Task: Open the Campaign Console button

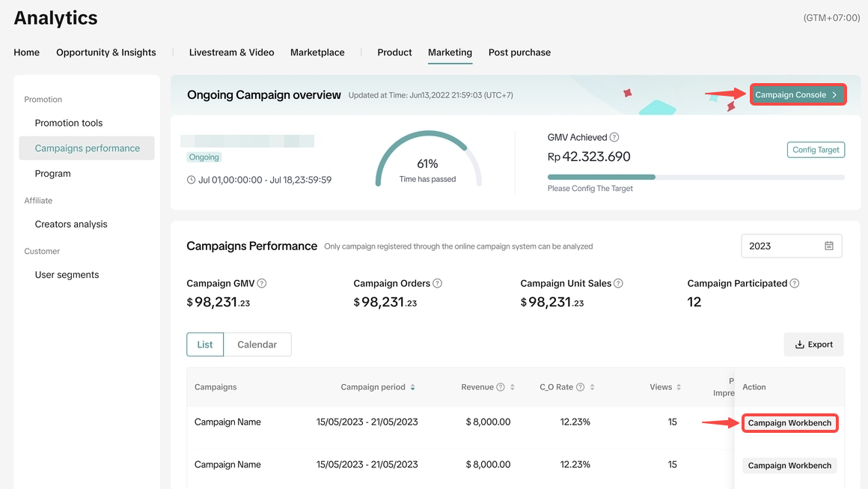Action: coord(797,95)
